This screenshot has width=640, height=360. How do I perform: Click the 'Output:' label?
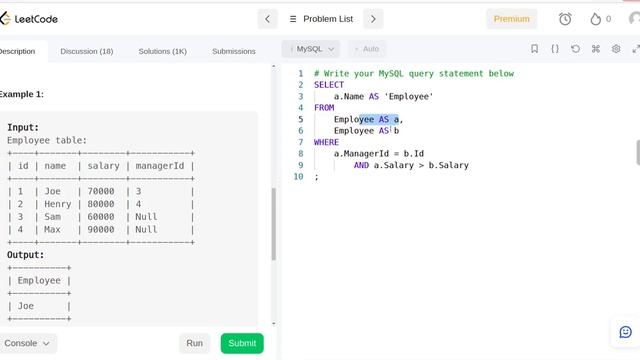coord(25,255)
